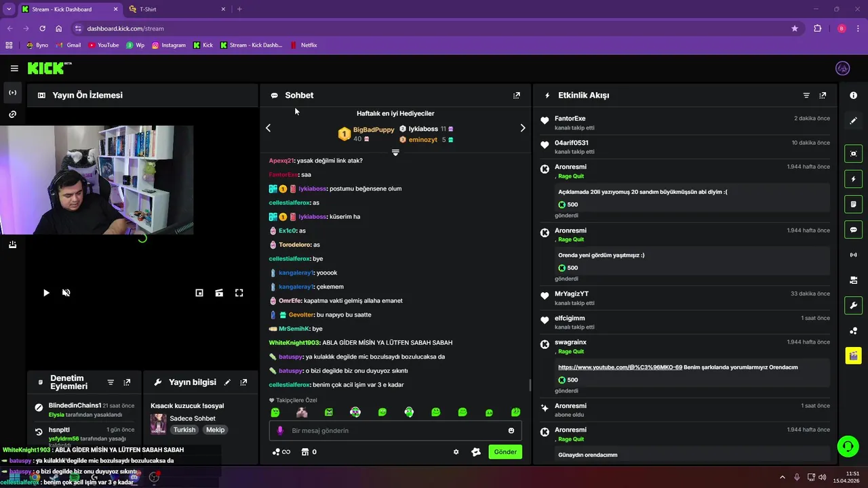Click the download icon in left sidebar

point(12,245)
